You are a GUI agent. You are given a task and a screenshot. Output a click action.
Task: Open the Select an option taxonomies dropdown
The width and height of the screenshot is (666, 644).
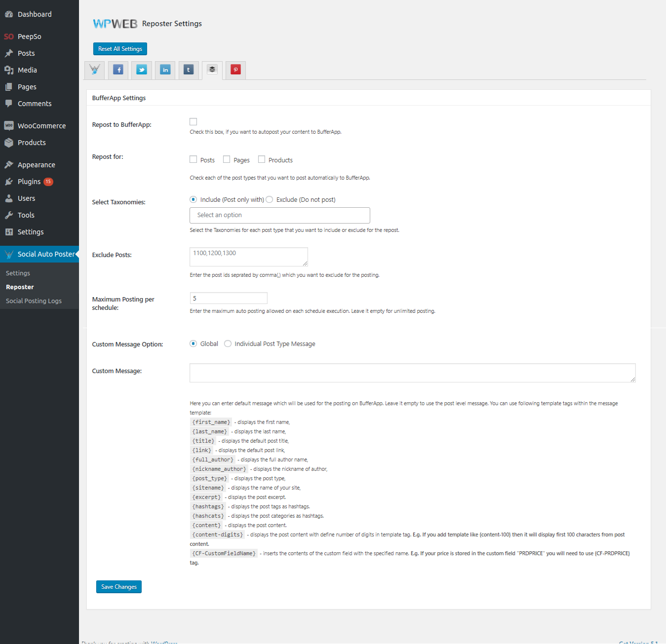279,215
